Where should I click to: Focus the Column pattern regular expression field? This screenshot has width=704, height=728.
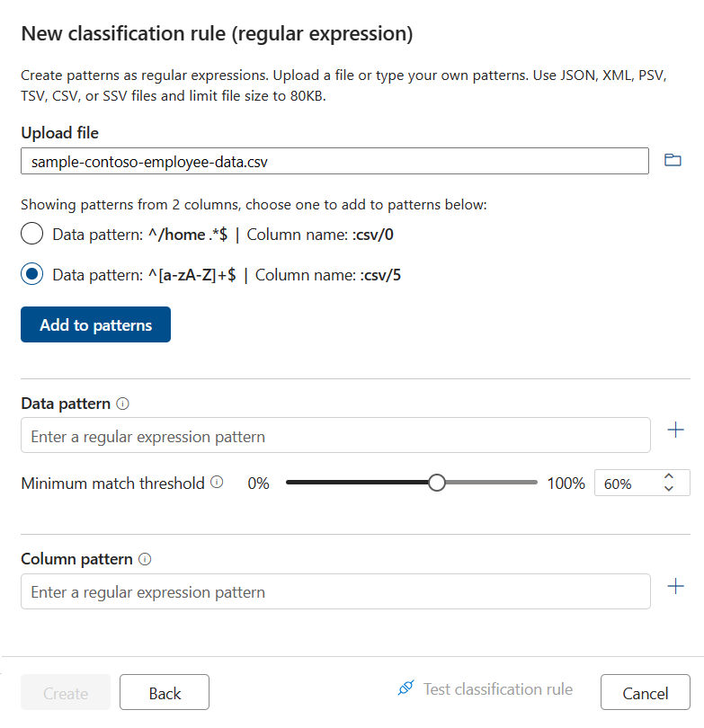[x=335, y=591]
